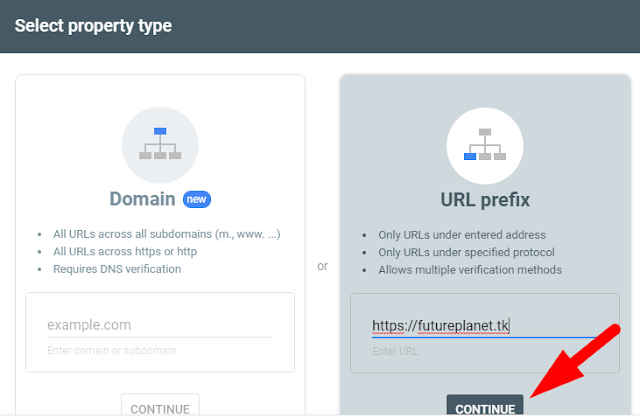Click 'Allows multiple verification methods' bullet
This screenshot has width=640, height=418.
[x=470, y=270]
